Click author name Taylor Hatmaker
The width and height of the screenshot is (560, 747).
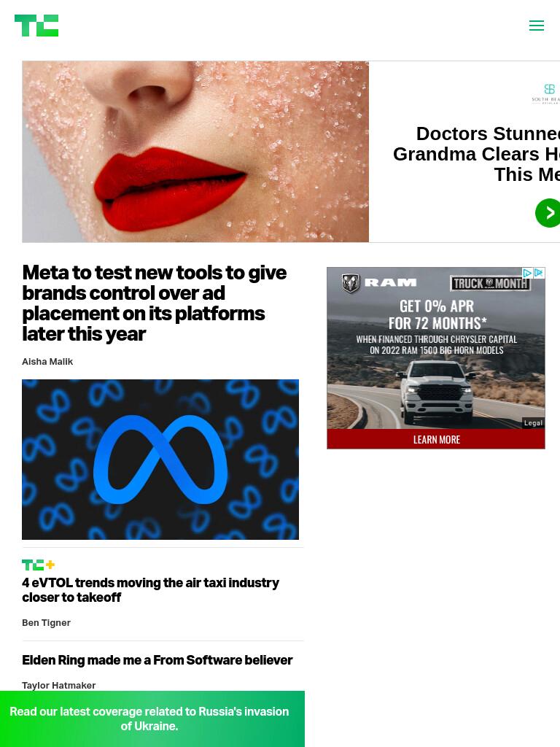point(59,685)
